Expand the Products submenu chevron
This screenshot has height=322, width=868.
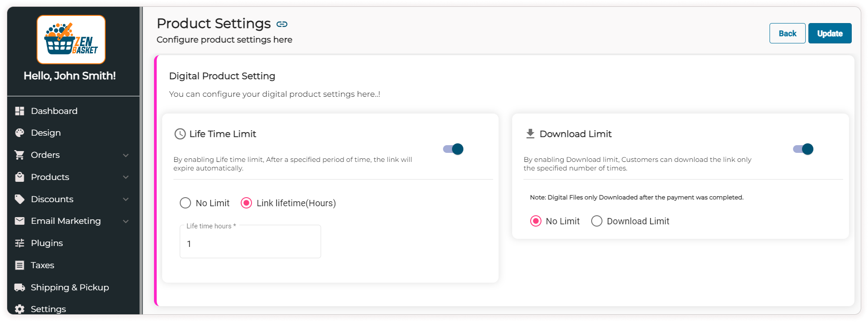click(x=126, y=177)
